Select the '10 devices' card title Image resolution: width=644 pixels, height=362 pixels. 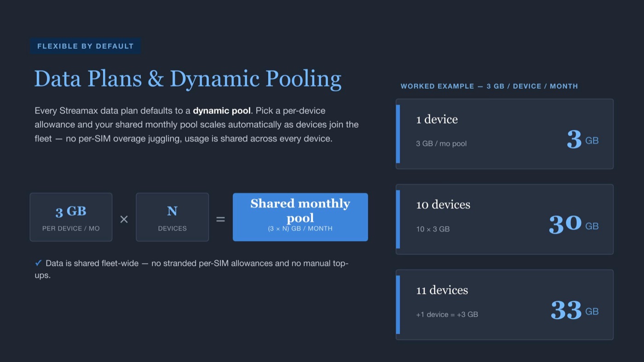point(443,205)
